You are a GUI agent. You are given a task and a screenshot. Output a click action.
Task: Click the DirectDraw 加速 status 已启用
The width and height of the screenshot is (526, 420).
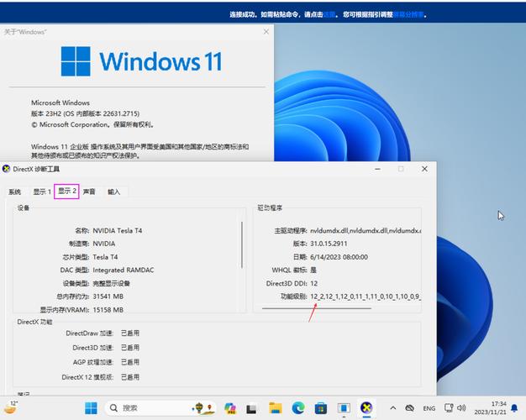pyautogui.click(x=130, y=333)
